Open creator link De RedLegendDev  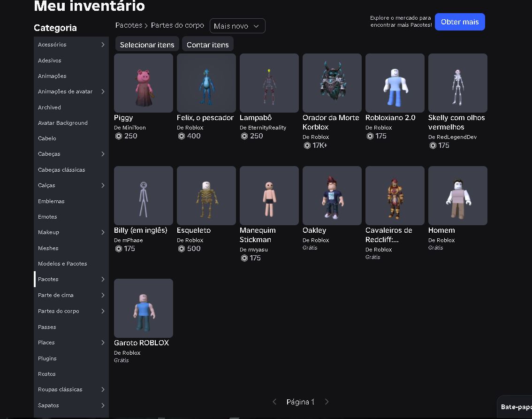(452, 137)
